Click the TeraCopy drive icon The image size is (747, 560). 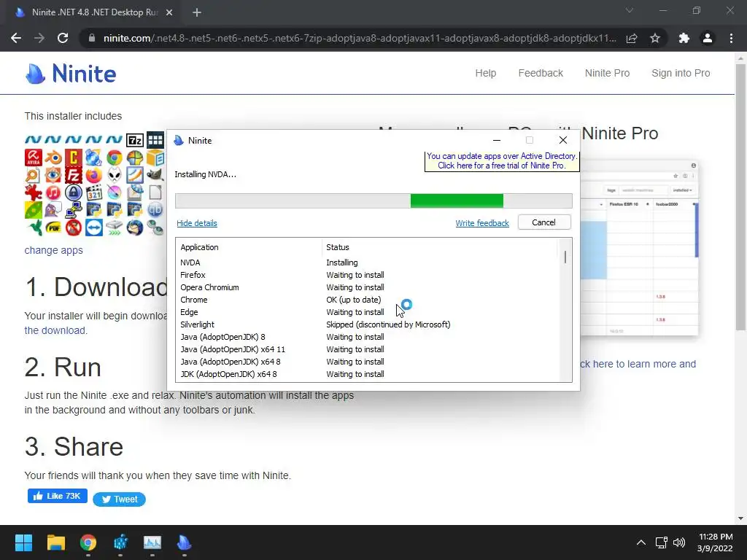click(x=115, y=227)
